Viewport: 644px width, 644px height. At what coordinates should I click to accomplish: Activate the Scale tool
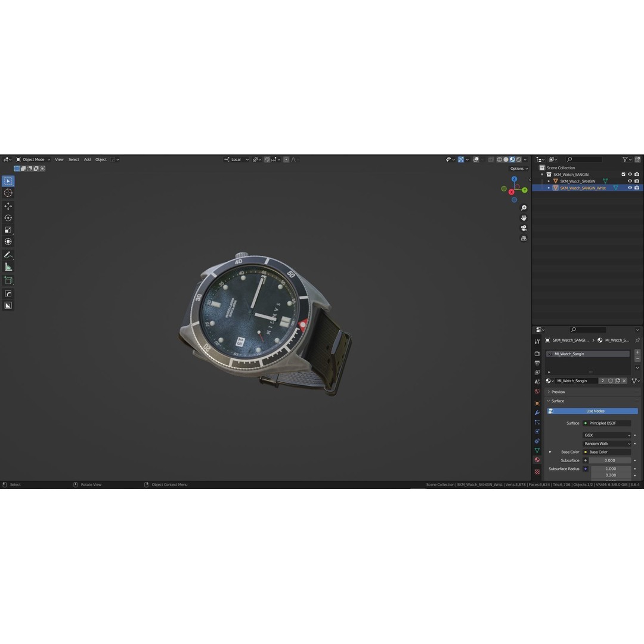pos(8,230)
